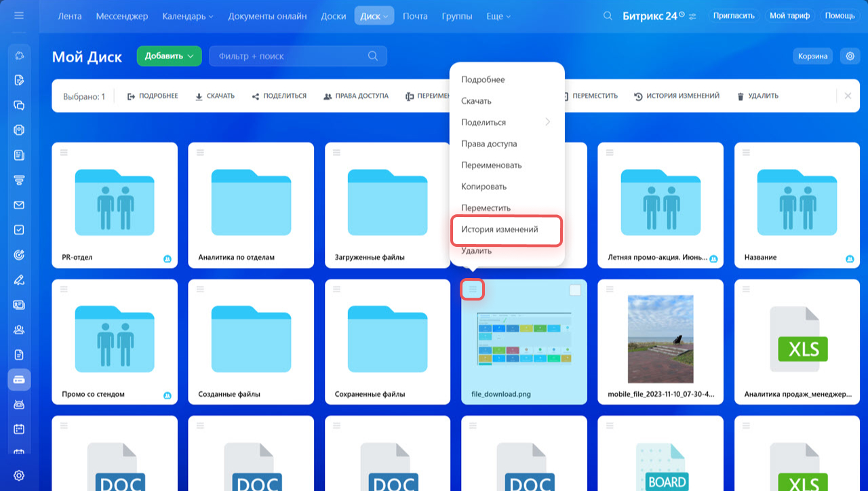Open the robot icon in the sidebar

(19, 404)
